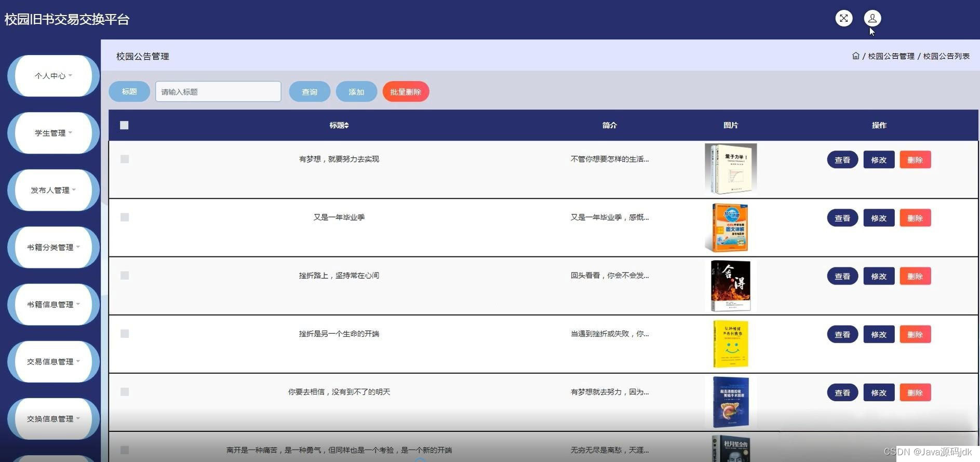Click the home icon in breadcrumb
Image resolution: width=980 pixels, height=462 pixels.
tap(855, 56)
